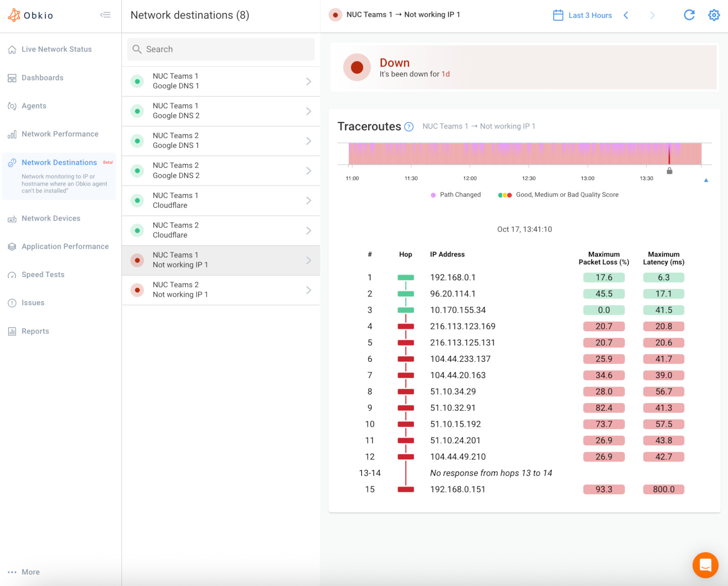Viewport: 728px width, 586px height.
Task: Open the Issues section
Action: [33, 303]
